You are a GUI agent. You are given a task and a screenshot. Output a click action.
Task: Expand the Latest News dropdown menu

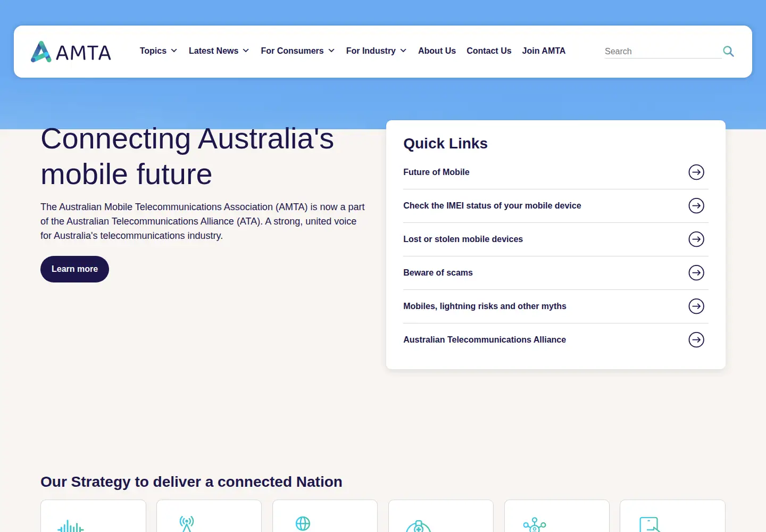[219, 51]
